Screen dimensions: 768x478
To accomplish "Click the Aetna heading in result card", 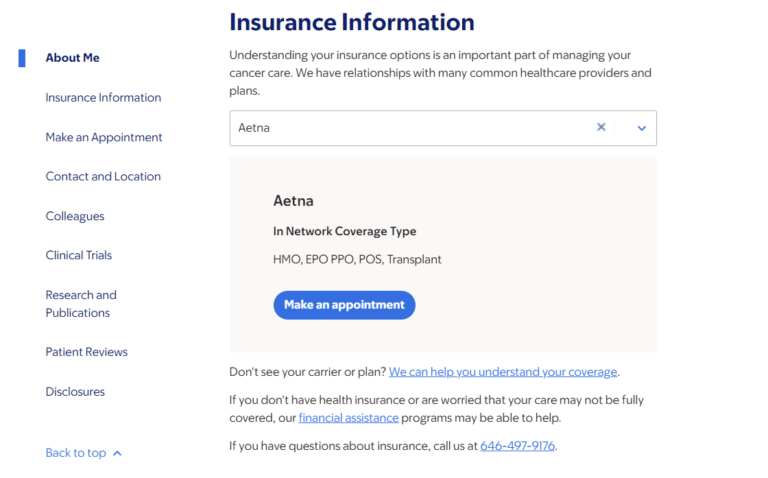I will (293, 200).
